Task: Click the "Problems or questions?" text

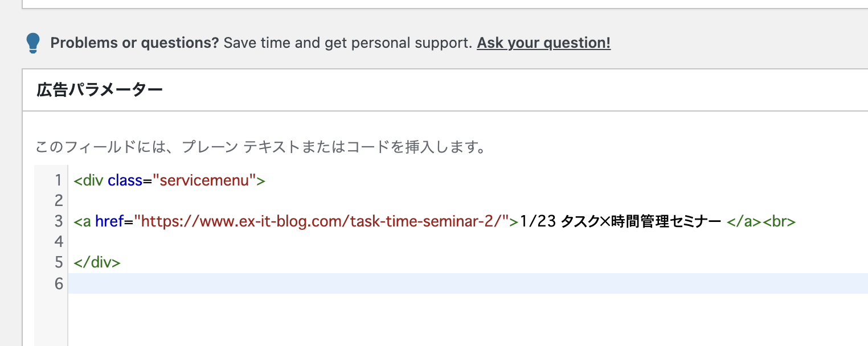Action: 134,43
